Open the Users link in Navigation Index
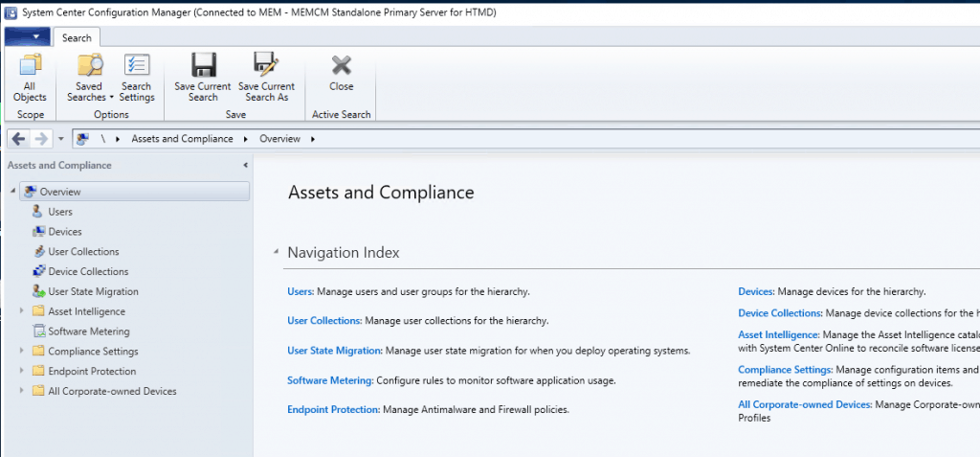Image resolution: width=980 pixels, height=457 pixels. click(300, 291)
